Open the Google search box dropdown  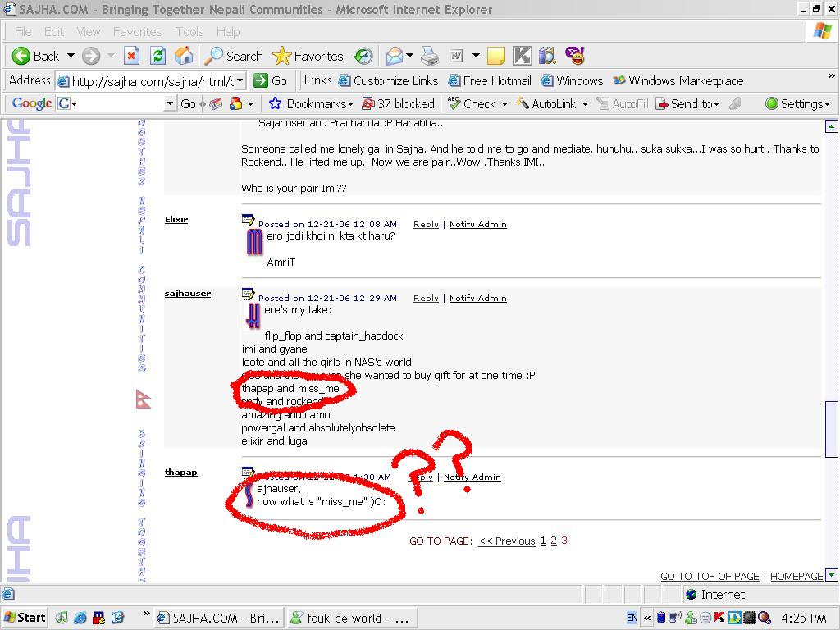point(170,103)
